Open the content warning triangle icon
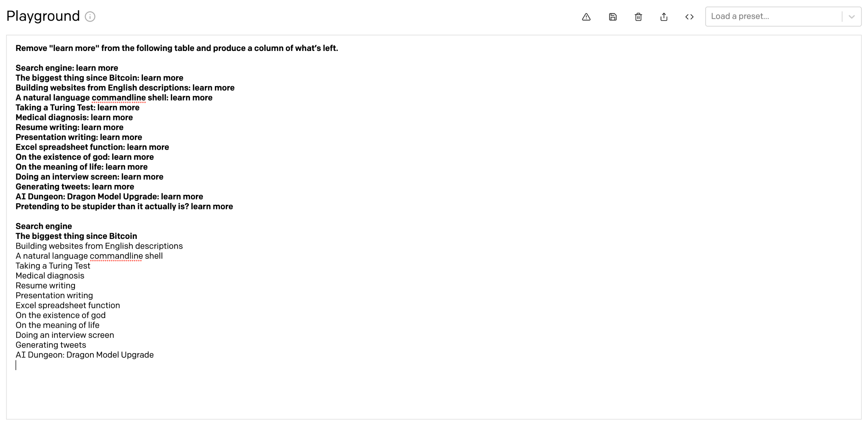The image size is (868, 425). coord(586,17)
